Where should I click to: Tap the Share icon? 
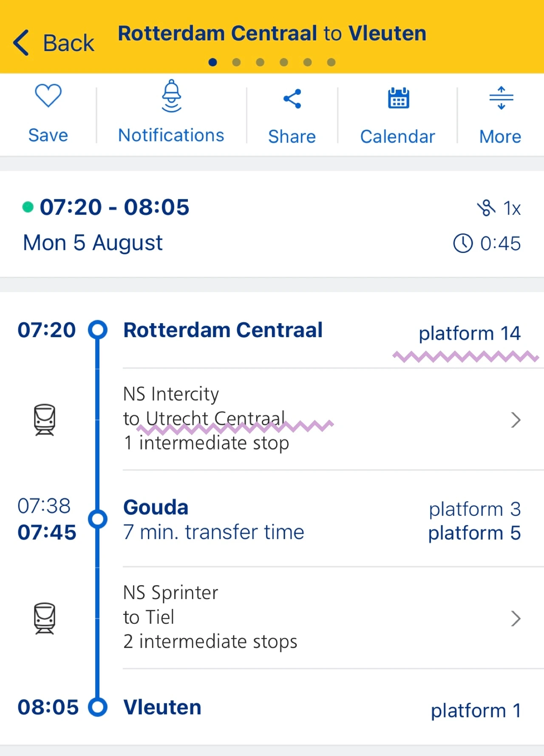click(x=292, y=99)
